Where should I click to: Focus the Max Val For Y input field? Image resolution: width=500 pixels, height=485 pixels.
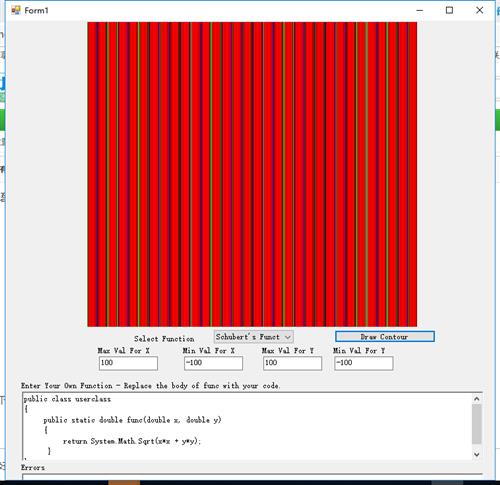[292, 363]
